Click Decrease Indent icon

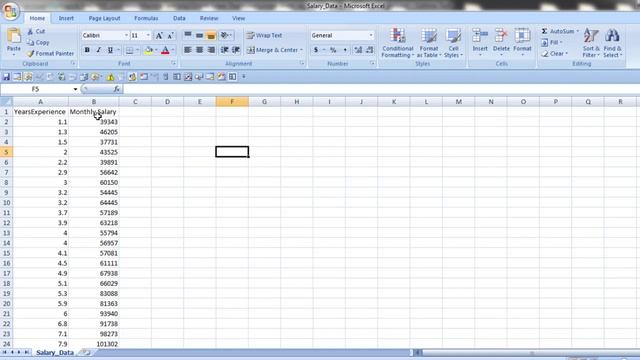[x=224, y=50]
